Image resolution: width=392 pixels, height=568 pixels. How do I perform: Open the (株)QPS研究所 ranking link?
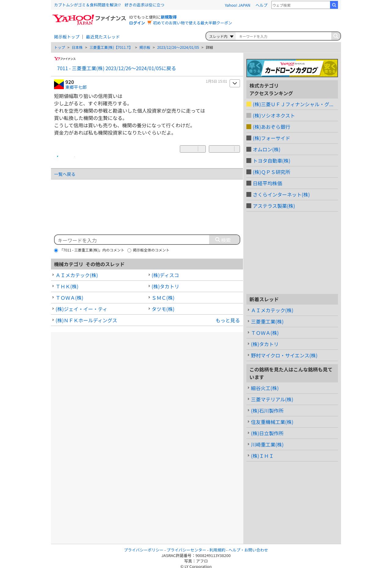point(271,172)
